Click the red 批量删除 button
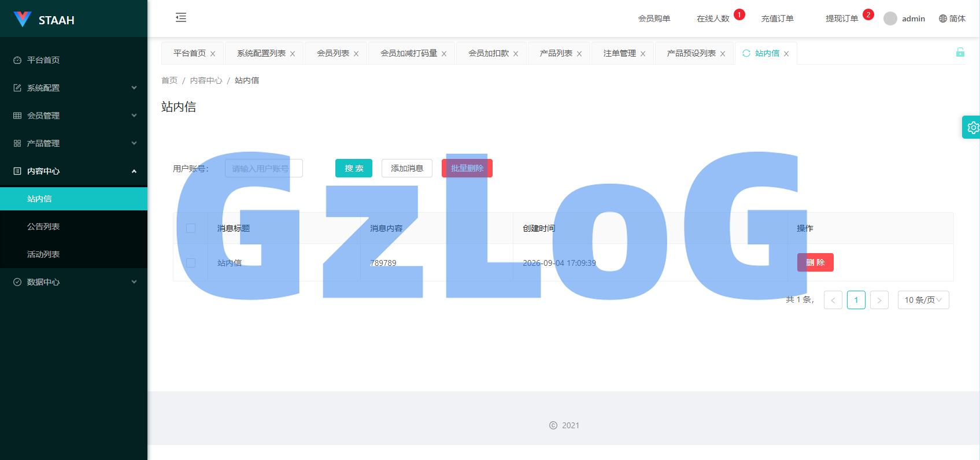Screen dimensions: 980x460 click(467, 168)
